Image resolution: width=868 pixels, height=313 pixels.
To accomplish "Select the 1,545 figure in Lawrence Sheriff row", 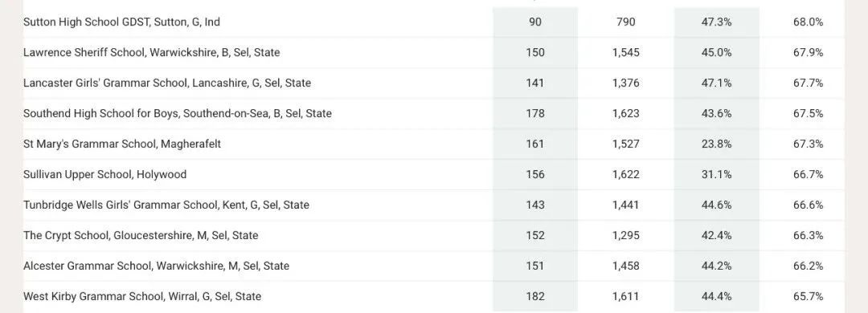I will [626, 52].
